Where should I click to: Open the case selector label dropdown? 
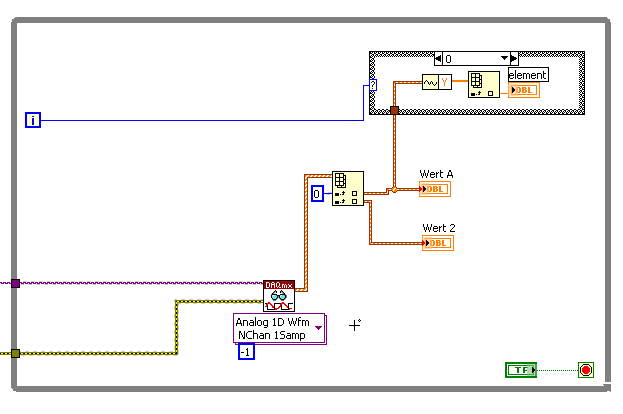[504, 58]
